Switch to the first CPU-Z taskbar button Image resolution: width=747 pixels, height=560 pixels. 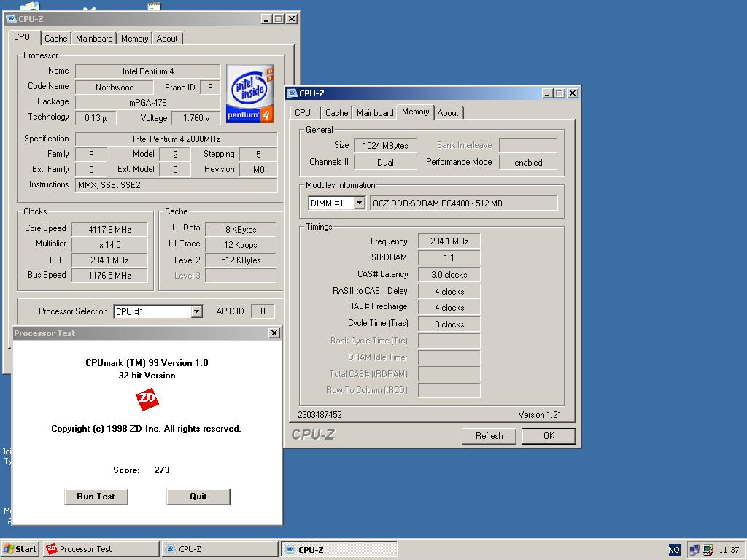click(x=219, y=549)
